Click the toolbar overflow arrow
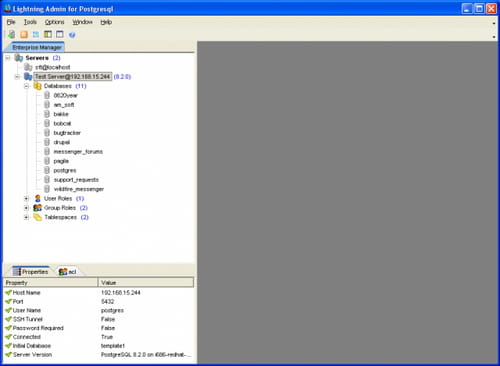 pos(494,36)
